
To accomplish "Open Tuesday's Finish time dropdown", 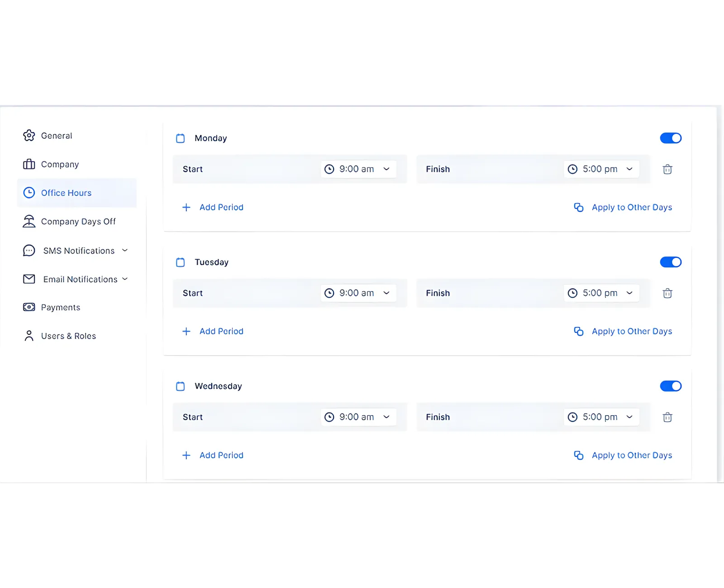I will [x=601, y=293].
